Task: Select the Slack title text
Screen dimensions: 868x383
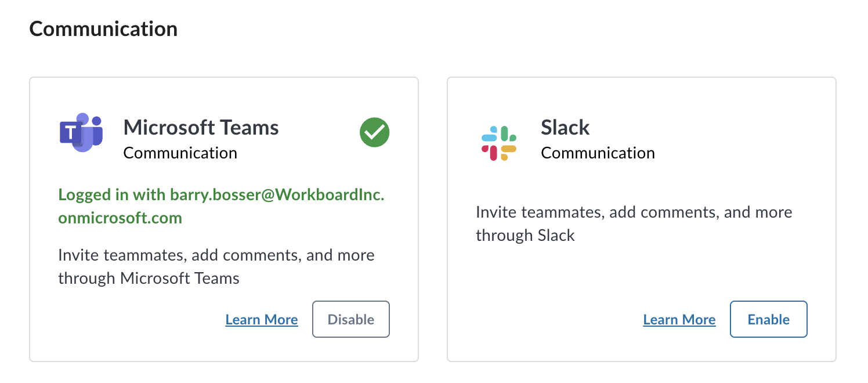Action: click(565, 127)
